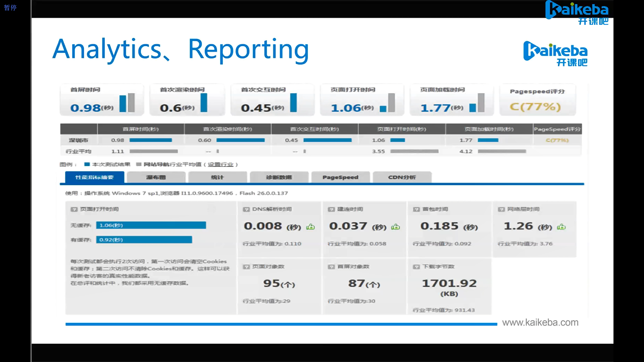Viewport: 644px width, 362px height.
Task: Click help icon next to 建连时间
Action: (331, 209)
